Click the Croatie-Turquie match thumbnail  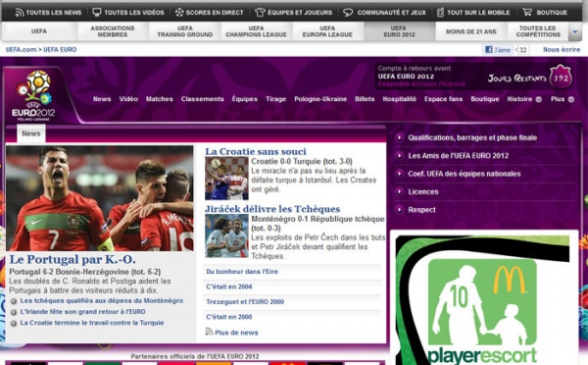point(226,179)
